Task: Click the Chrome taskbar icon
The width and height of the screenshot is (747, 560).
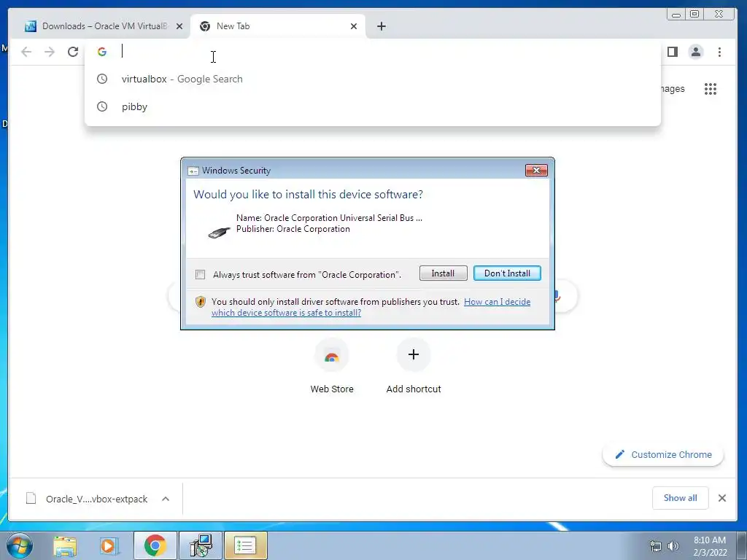Action: pyautogui.click(x=155, y=545)
